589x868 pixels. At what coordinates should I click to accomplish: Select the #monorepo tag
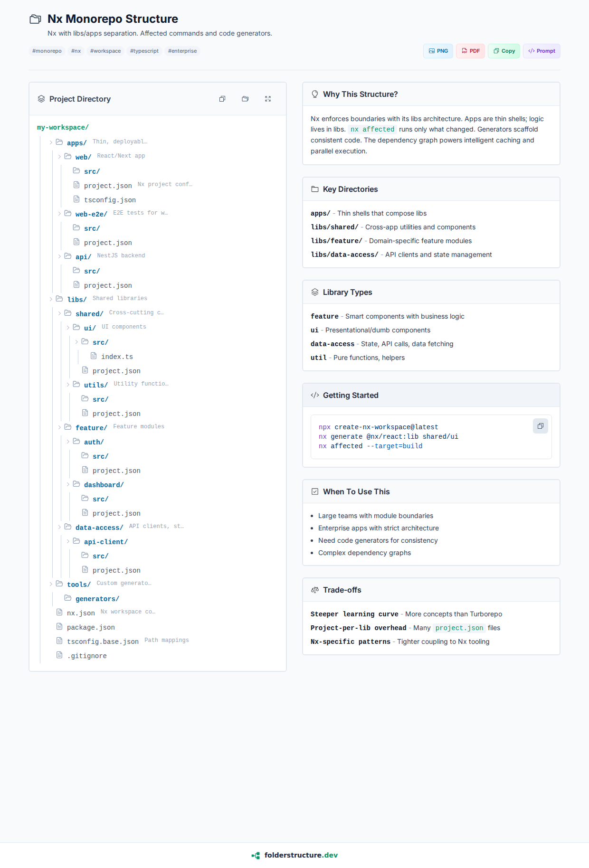47,51
